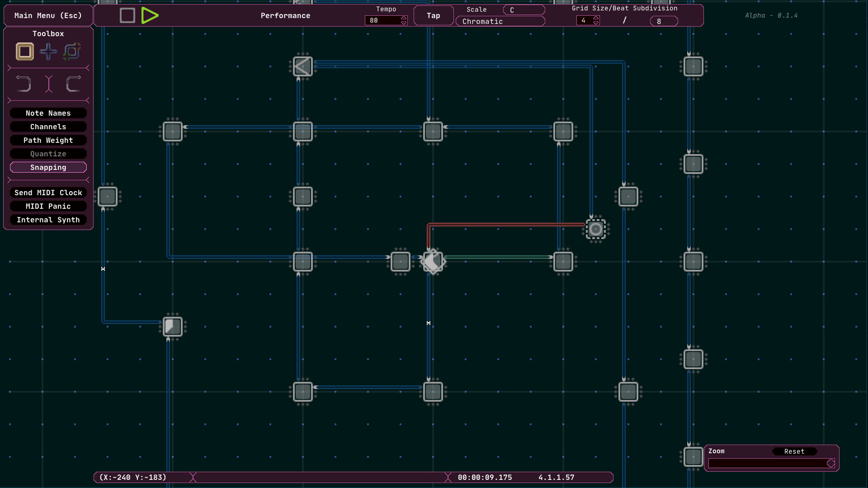Image resolution: width=868 pixels, height=488 pixels.
Task: Select the path creation tool in the Toolbox
Action: click(x=48, y=52)
